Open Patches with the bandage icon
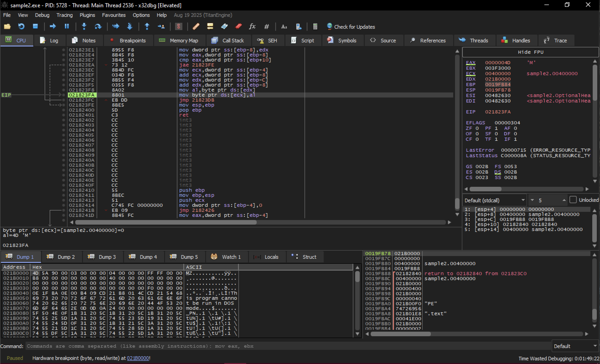 point(196,26)
